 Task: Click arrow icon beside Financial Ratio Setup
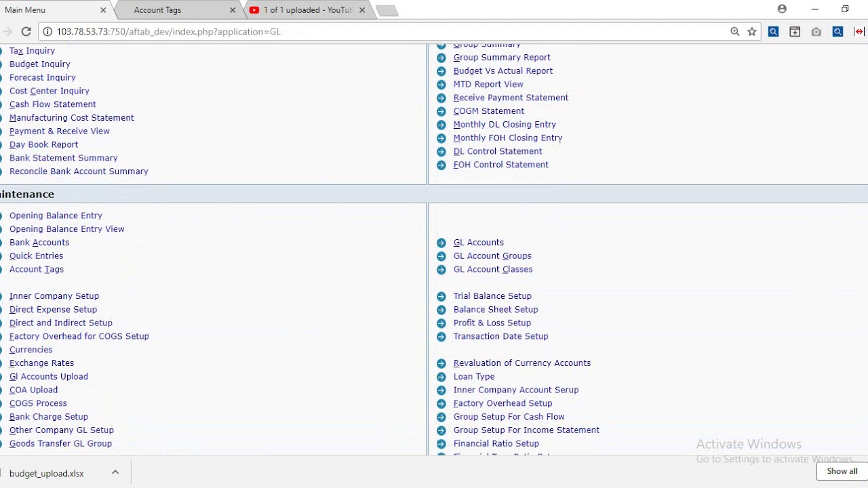[x=441, y=444]
